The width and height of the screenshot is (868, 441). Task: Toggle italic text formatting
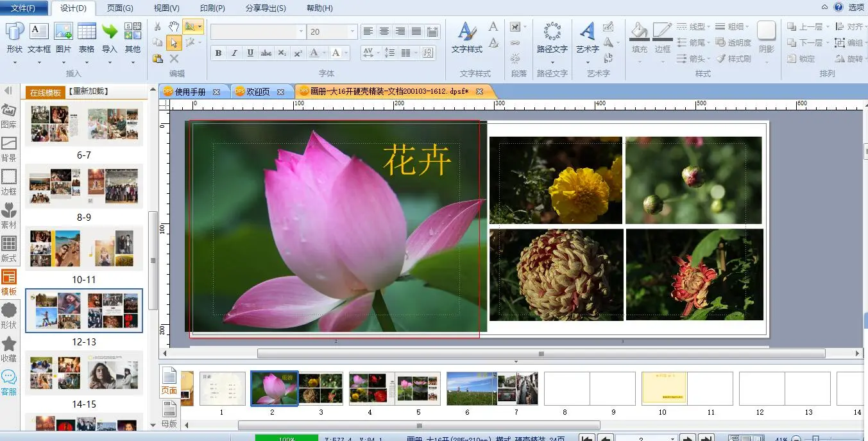(234, 53)
